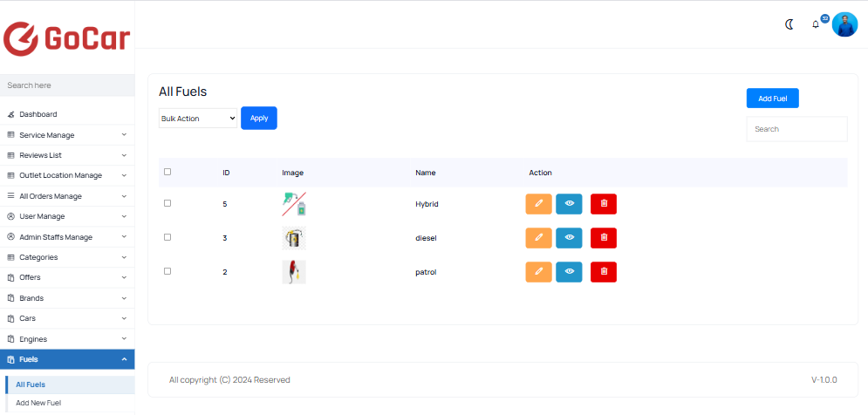Image resolution: width=868 pixels, height=415 pixels.
Task: Click the User Manage person icon
Action: 10,216
